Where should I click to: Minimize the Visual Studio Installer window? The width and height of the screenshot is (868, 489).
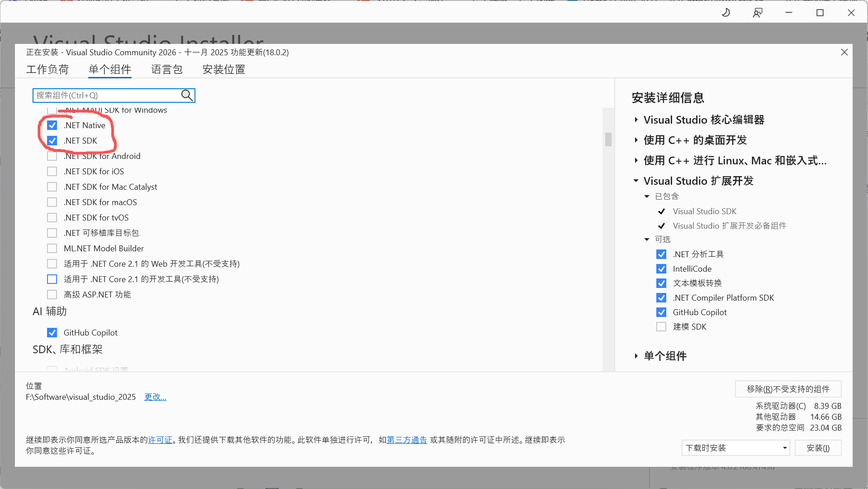pyautogui.click(x=789, y=13)
